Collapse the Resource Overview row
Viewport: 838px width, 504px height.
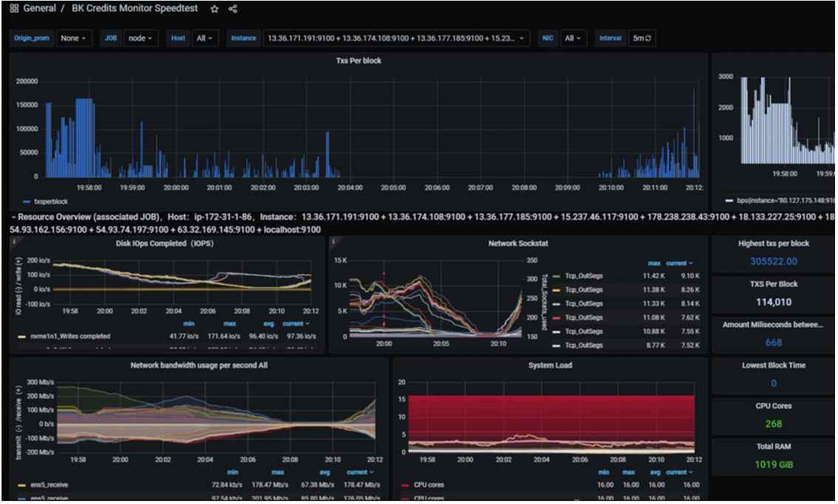tap(14, 217)
